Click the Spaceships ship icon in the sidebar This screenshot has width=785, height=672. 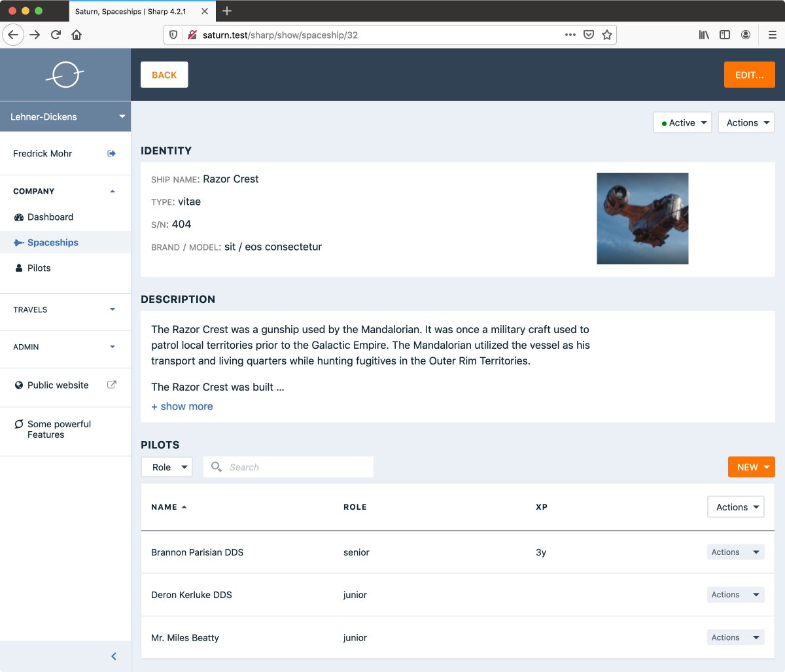point(19,243)
